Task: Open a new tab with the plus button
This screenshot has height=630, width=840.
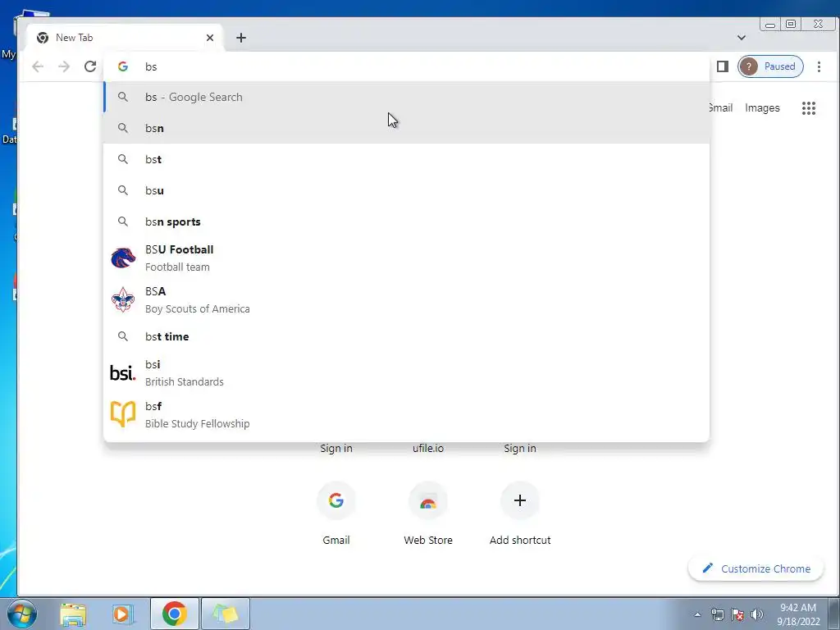Action: tap(241, 38)
